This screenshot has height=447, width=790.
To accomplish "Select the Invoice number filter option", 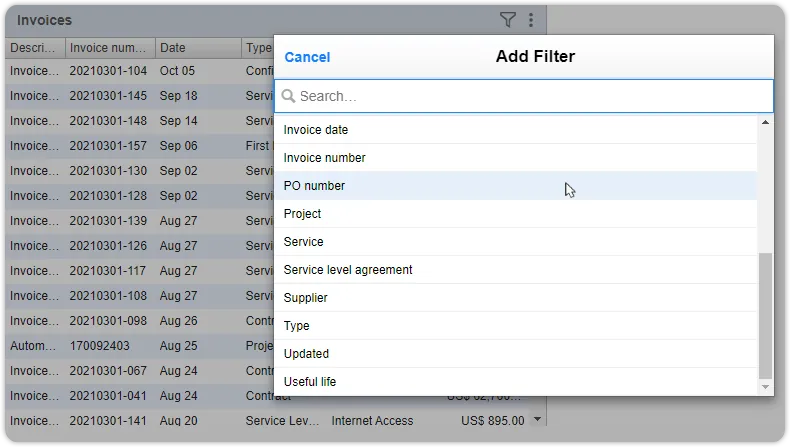I will pyautogui.click(x=515, y=158).
